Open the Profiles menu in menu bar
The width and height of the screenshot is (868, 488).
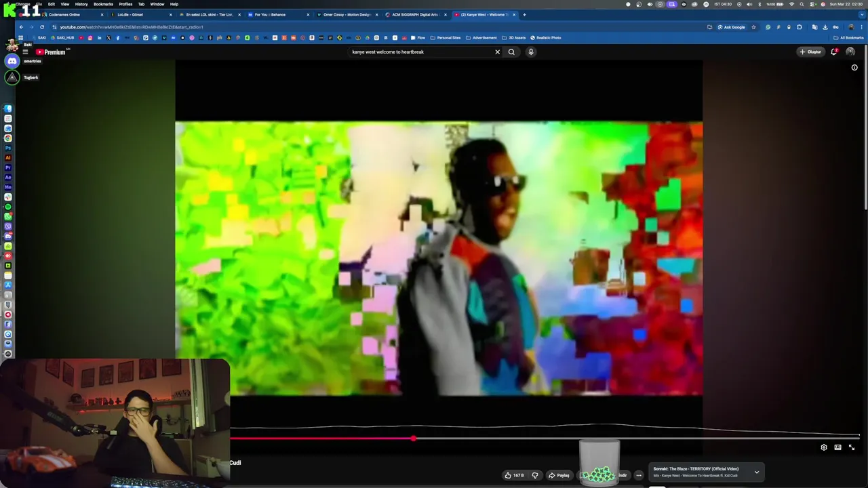125,4
